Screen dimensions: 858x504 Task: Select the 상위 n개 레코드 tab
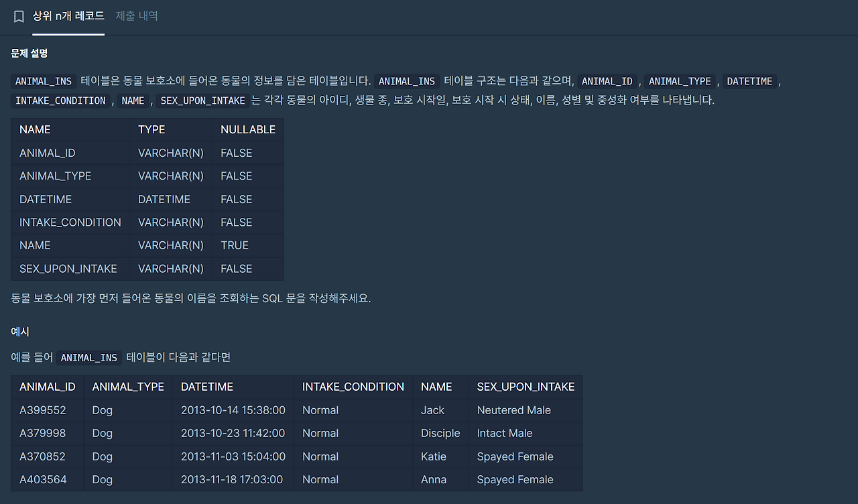(x=68, y=17)
